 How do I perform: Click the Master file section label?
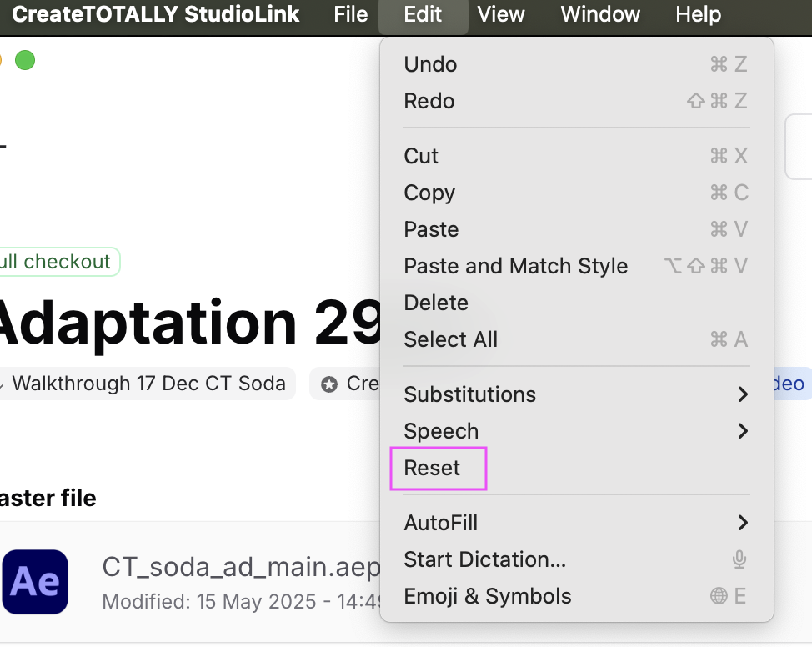click(48, 499)
